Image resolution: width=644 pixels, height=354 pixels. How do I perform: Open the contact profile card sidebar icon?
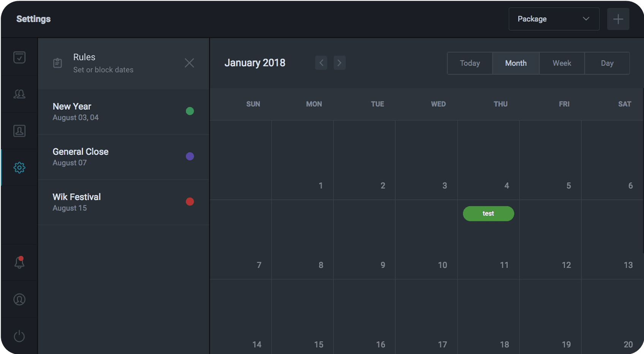tap(19, 131)
